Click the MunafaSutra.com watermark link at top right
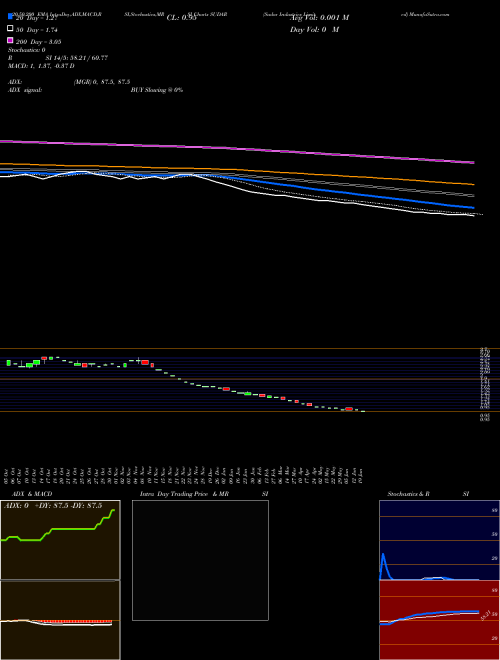The image size is (500, 660). click(425, 14)
